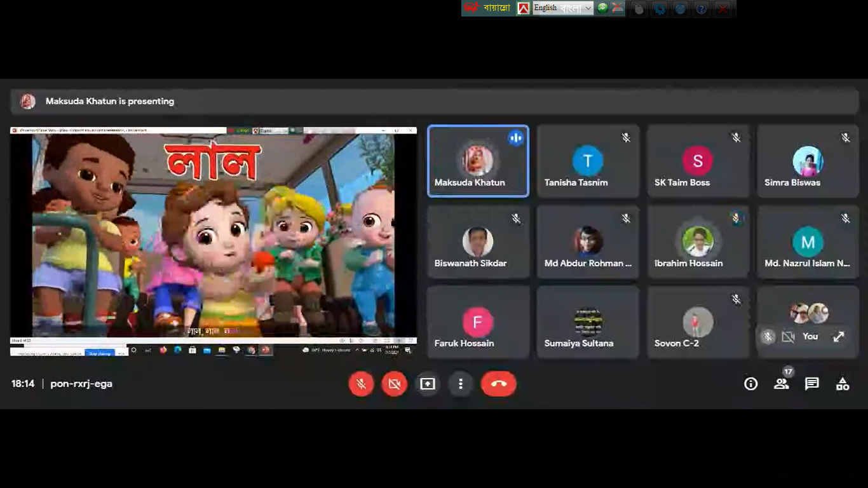Open the gear settings icon in keyboard toolbar
This screenshot has height=488, width=868.
click(660, 8)
